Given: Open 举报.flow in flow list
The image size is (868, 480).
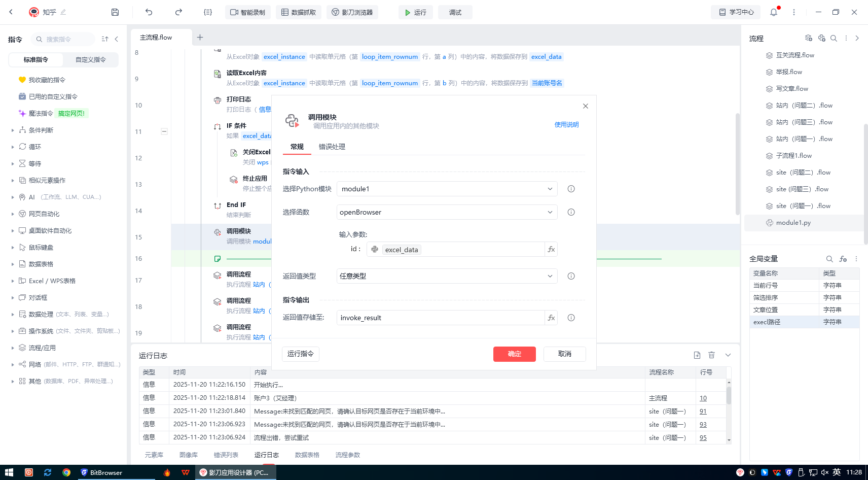Looking at the screenshot, I should [x=789, y=72].
